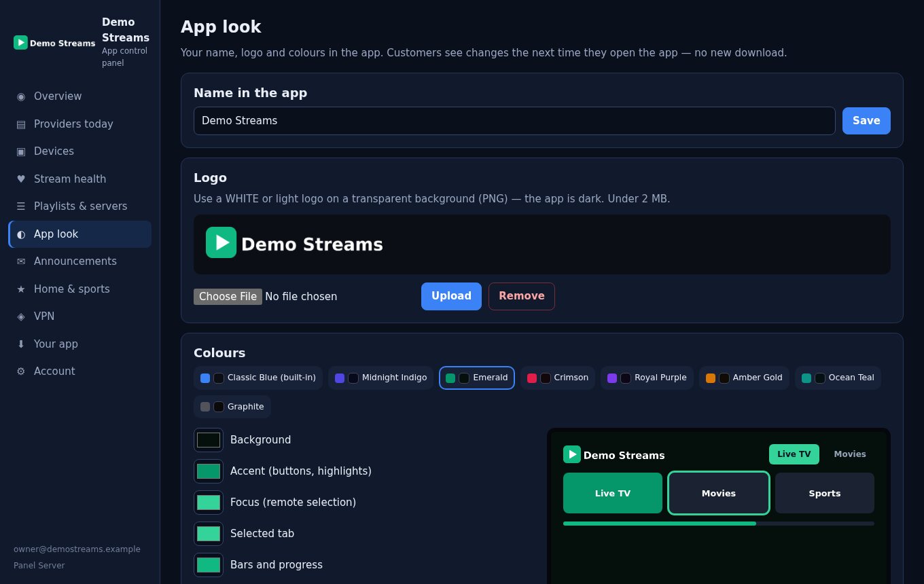The image size is (924, 584).
Task: Click the App look half-circle icon
Action: [x=21, y=234]
